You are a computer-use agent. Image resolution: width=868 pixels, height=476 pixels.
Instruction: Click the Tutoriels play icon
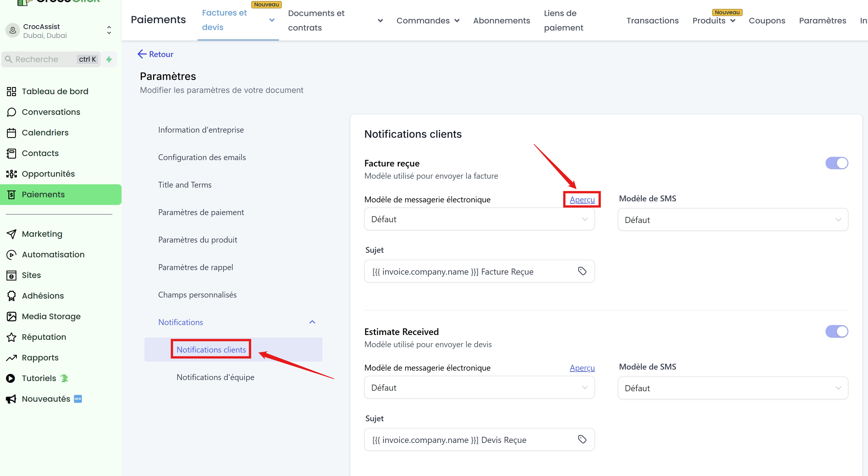(11, 378)
